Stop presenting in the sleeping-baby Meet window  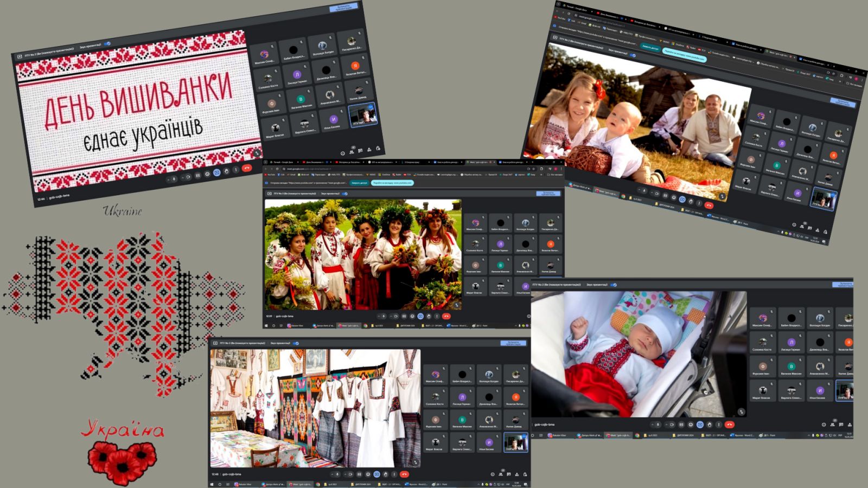click(x=843, y=285)
